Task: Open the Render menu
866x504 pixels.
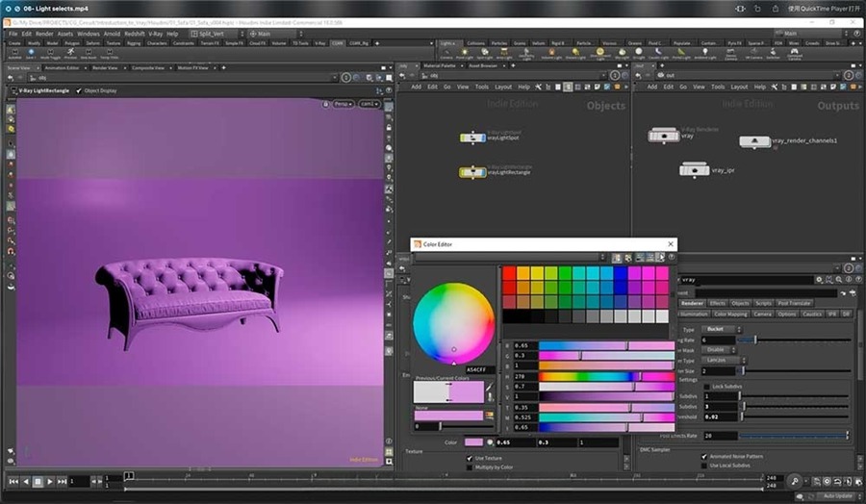Action: (44, 34)
